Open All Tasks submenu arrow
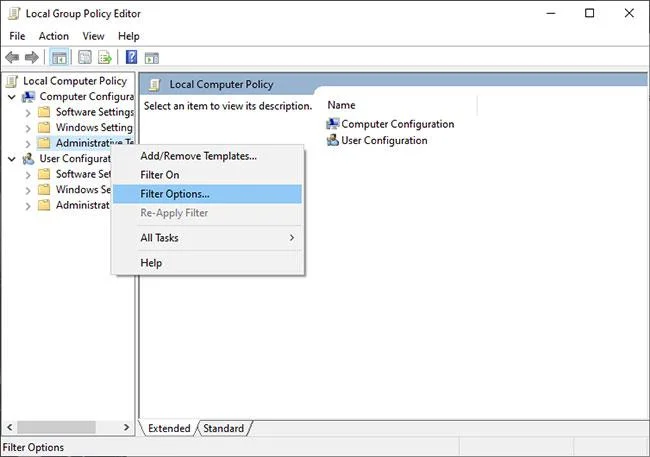The height and width of the screenshot is (457, 650). coord(292,238)
